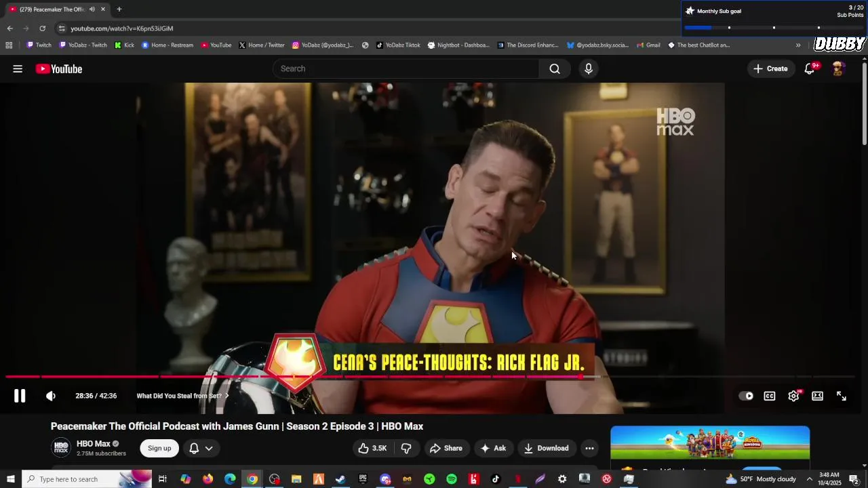Enter full screen mode
This screenshot has height=488, width=868.
tap(842, 396)
